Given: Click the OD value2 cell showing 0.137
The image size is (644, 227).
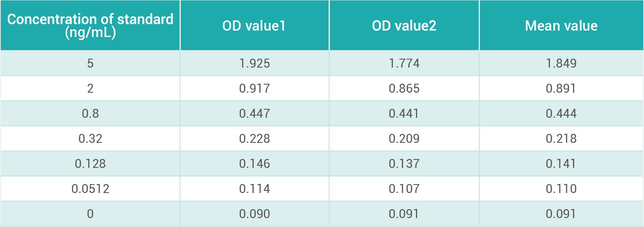Looking at the screenshot, I should [404, 164].
